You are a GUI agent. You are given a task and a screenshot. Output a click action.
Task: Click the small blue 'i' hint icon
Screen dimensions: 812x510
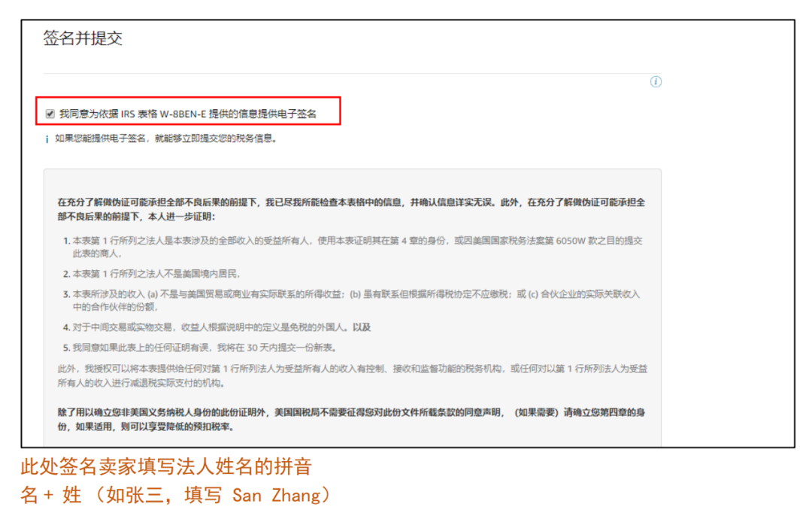(x=47, y=139)
